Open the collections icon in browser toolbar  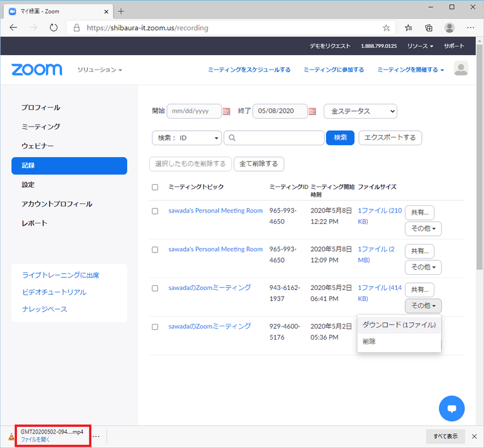pyautogui.click(x=429, y=28)
